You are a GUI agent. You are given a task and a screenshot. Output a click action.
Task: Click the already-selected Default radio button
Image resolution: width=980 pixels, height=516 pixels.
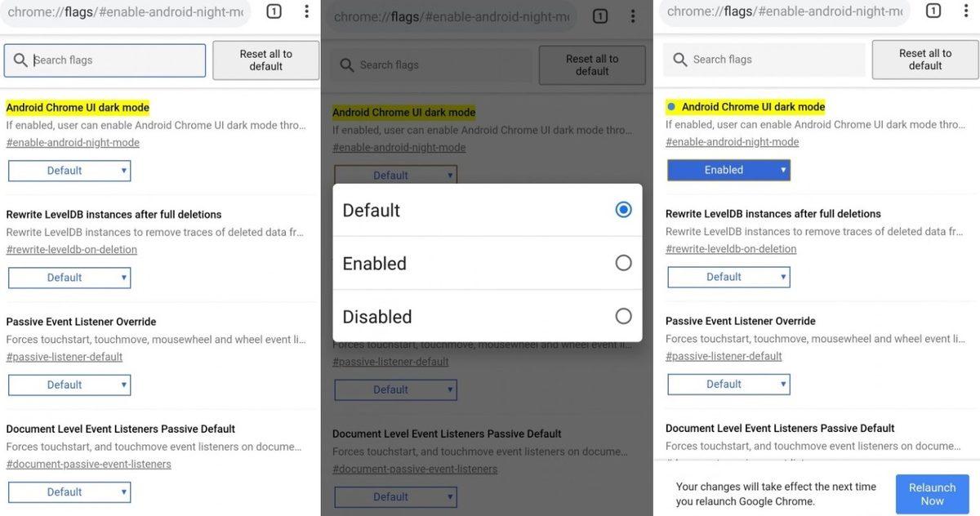[x=623, y=209]
